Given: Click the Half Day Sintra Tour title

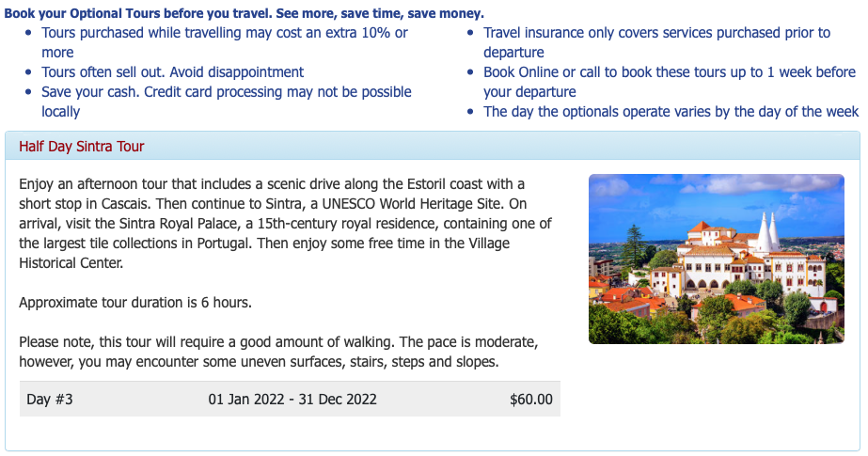Looking at the screenshot, I should 82,146.
